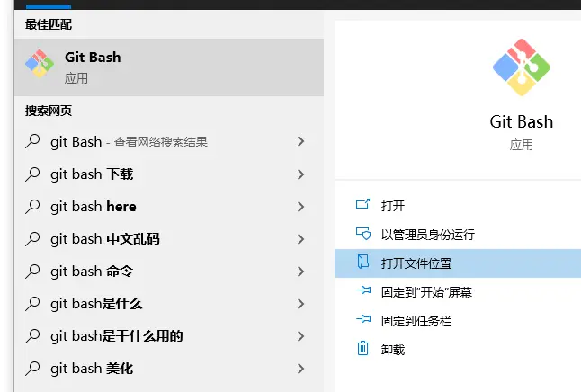
Task: Open suggestion git bash 命令
Action: tap(169, 272)
